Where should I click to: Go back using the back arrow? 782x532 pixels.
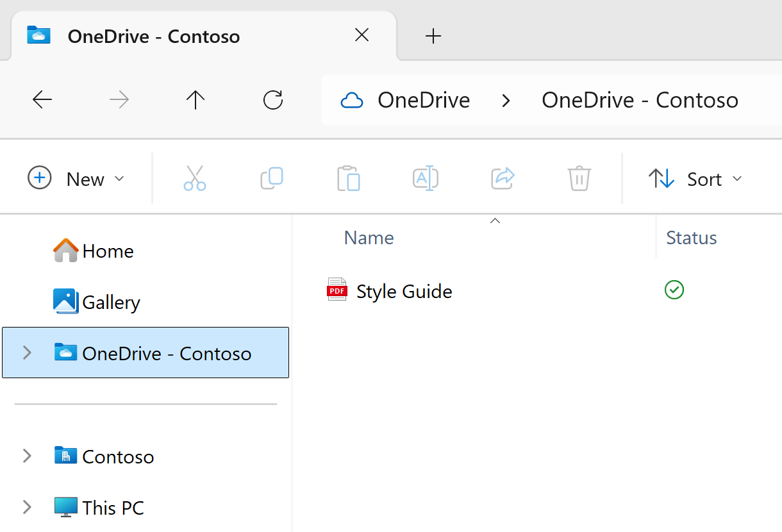[42, 100]
